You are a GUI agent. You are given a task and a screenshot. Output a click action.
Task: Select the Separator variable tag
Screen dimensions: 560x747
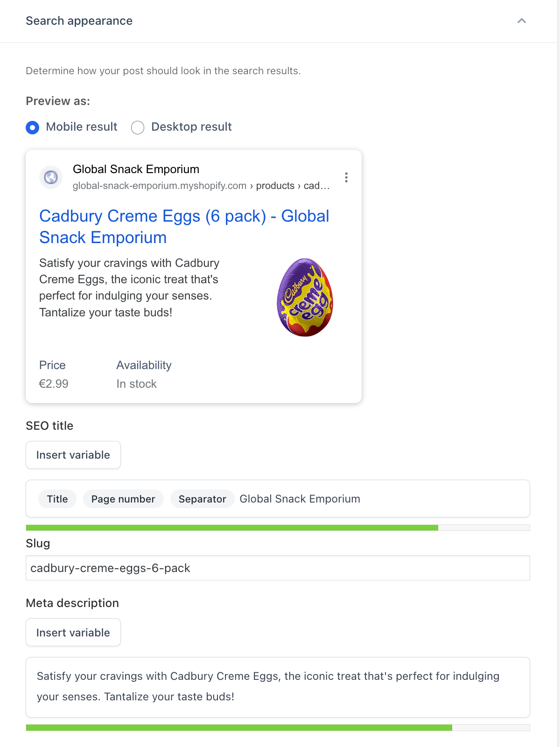(x=203, y=499)
